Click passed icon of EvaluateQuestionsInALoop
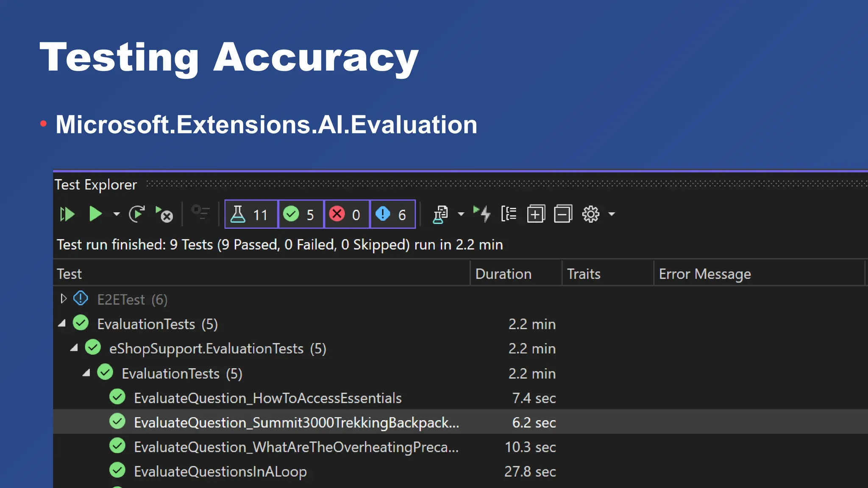Image resolution: width=868 pixels, height=488 pixels. [117, 470]
